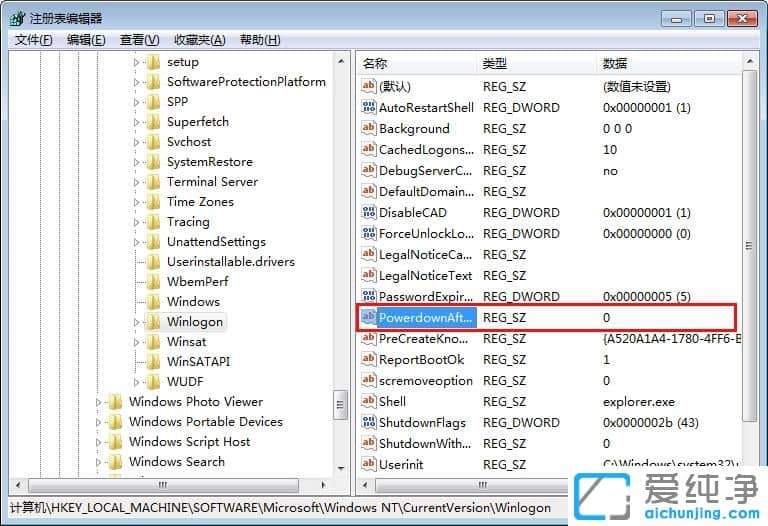Click the LegalNoticeCa... string icon
Screen dimensions: 768x526
[368, 255]
